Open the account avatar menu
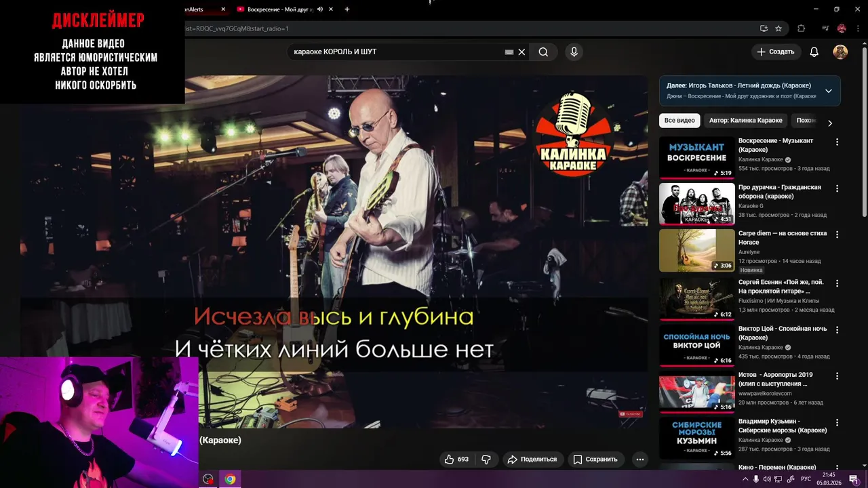Screen dimensions: 868x488 840,52
